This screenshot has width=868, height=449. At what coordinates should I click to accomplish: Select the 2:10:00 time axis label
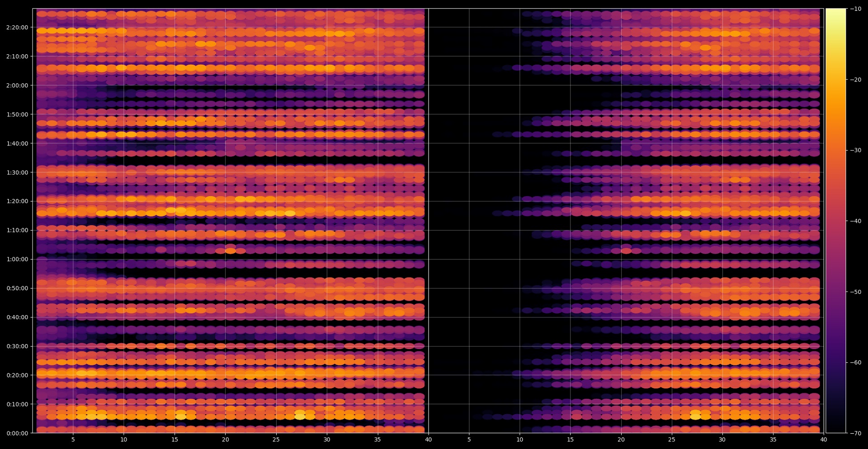click(x=17, y=57)
